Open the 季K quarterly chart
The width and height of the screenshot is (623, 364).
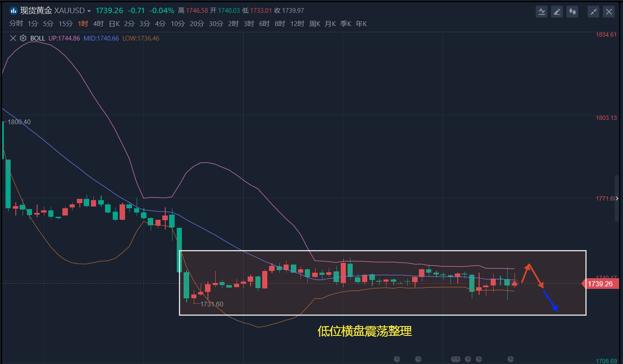[x=346, y=23]
